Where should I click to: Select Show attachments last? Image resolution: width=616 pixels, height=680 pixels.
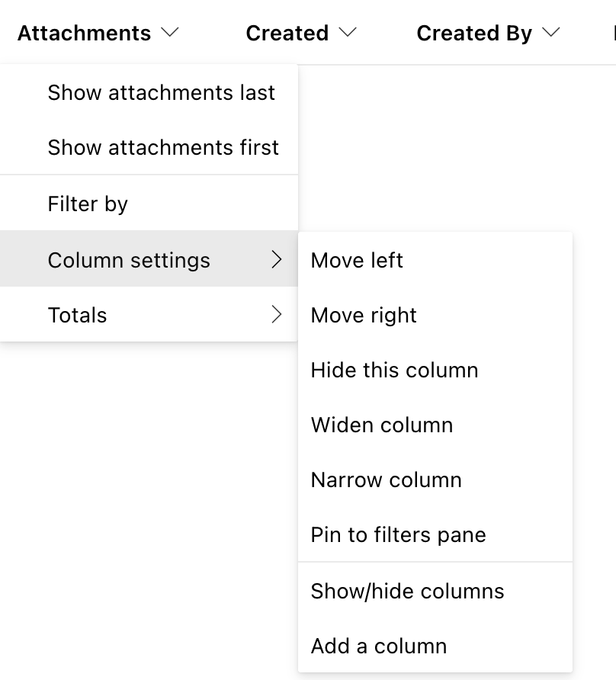click(161, 93)
